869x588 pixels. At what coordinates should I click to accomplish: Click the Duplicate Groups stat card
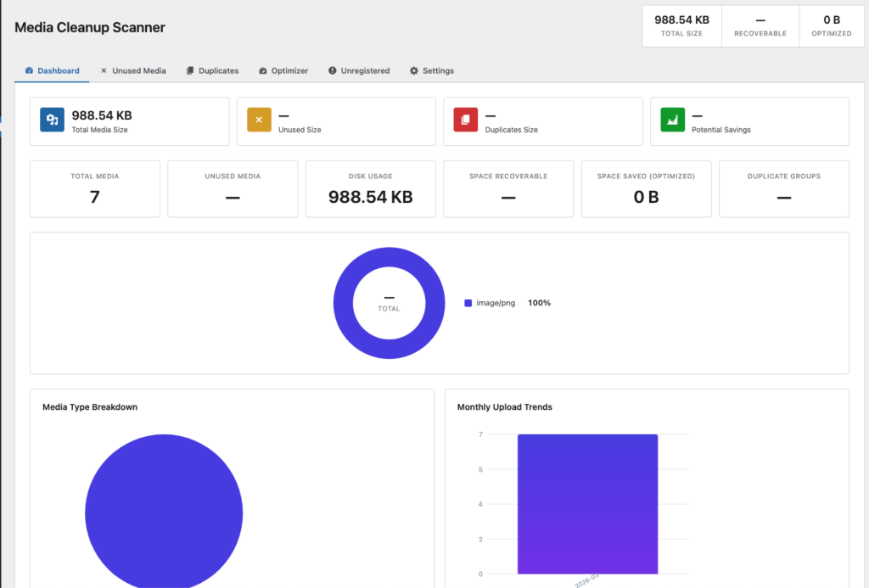[x=783, y=188]
